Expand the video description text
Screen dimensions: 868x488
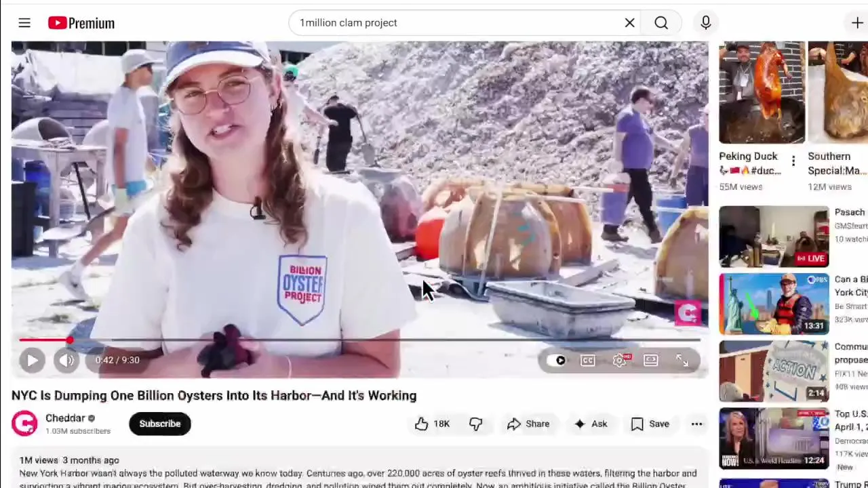pyautogui.click(x=358, y=479)
